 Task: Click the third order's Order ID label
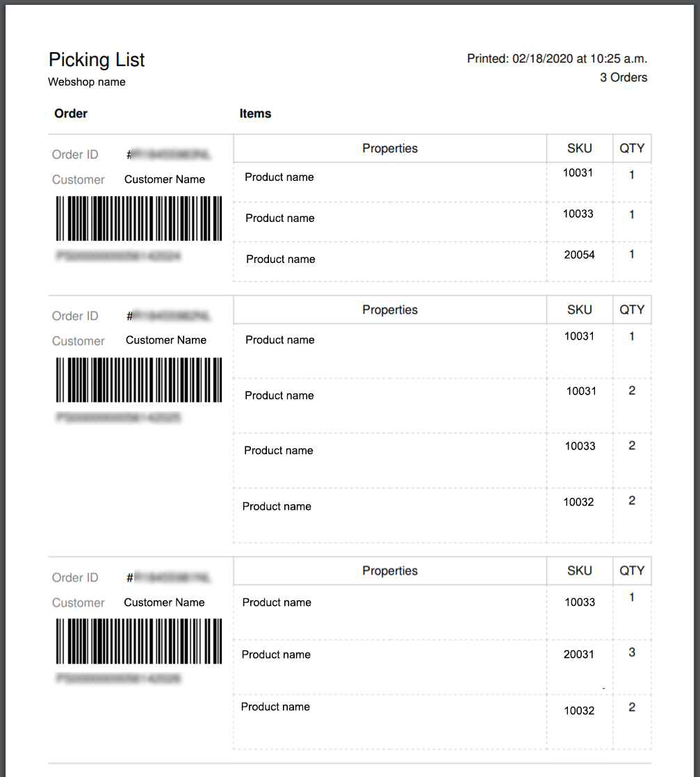click(75, 578)
